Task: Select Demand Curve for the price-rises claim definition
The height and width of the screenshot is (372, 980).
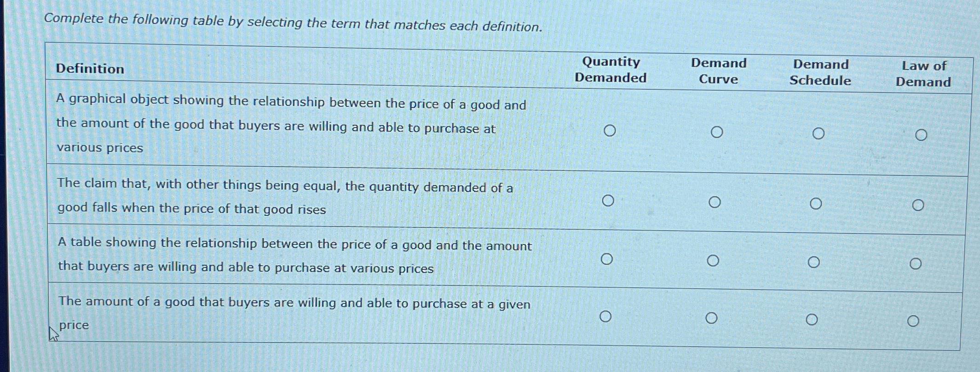Action: point(716,201)
